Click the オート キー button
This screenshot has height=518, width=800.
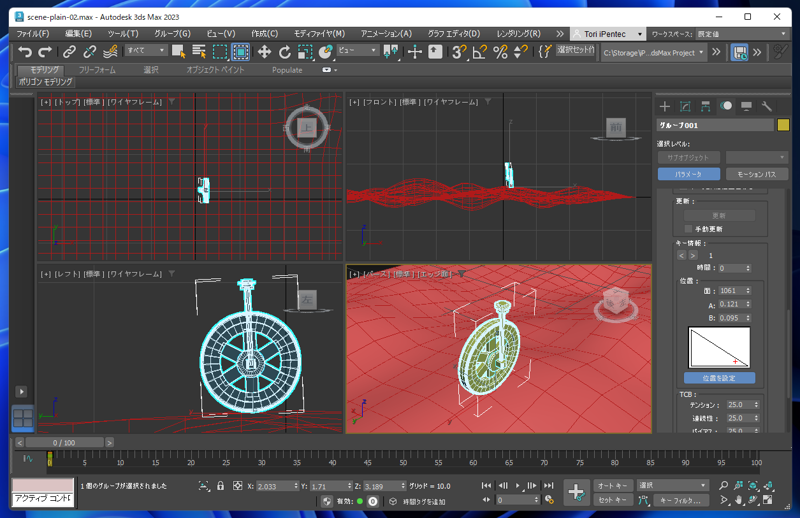coord(613,486)
